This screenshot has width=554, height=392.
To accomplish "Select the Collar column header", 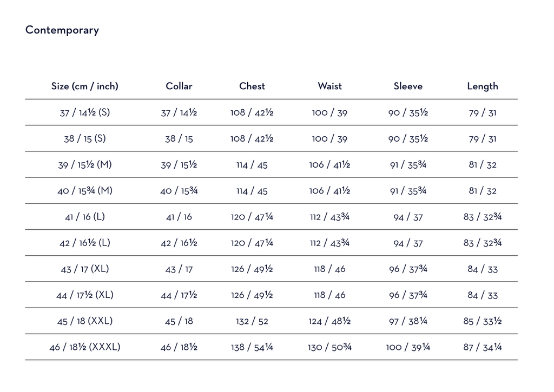I will (x=179, y=86).
